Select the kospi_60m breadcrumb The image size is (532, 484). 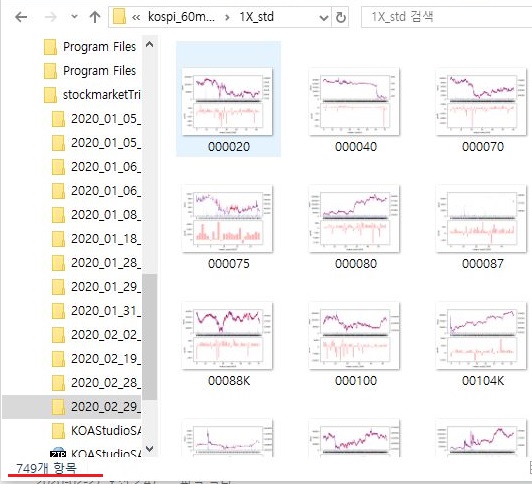pyautogui.click(x=182, y=17)
